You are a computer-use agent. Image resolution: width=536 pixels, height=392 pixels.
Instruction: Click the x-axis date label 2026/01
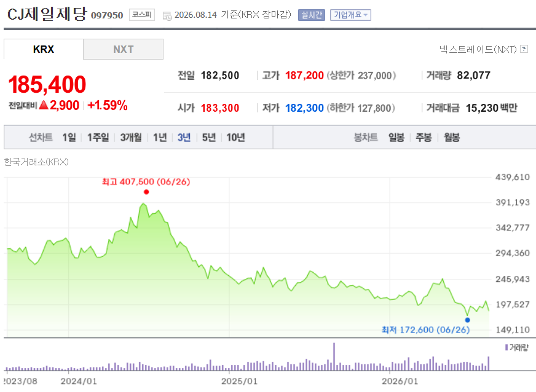point(400,381)
